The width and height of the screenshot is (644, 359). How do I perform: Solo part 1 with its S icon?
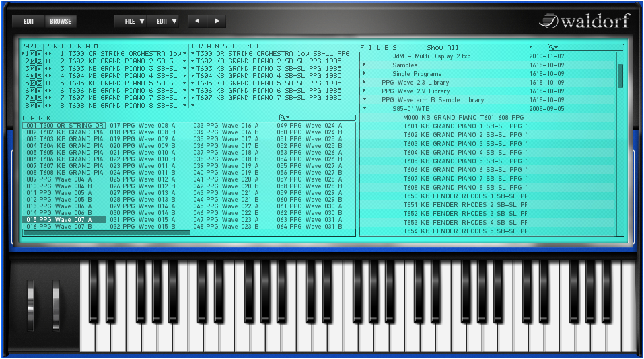[39, 54]
